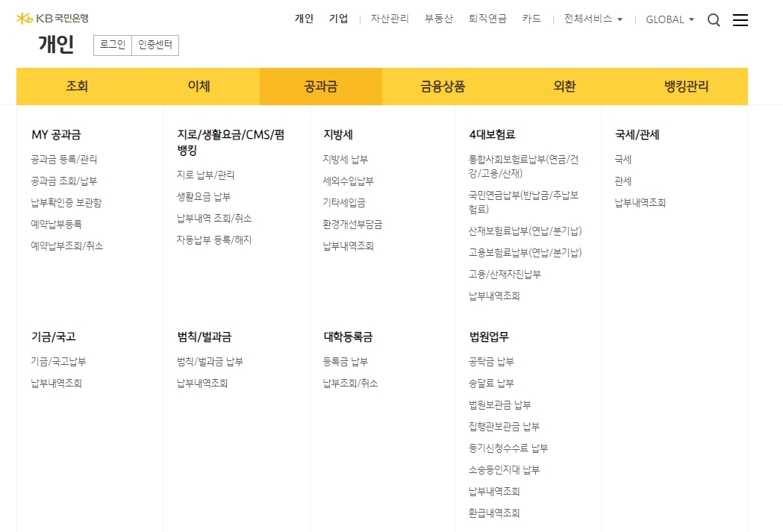Click the 로그인 button
Viewport: 783px width, 532px height.
[112, 46]
